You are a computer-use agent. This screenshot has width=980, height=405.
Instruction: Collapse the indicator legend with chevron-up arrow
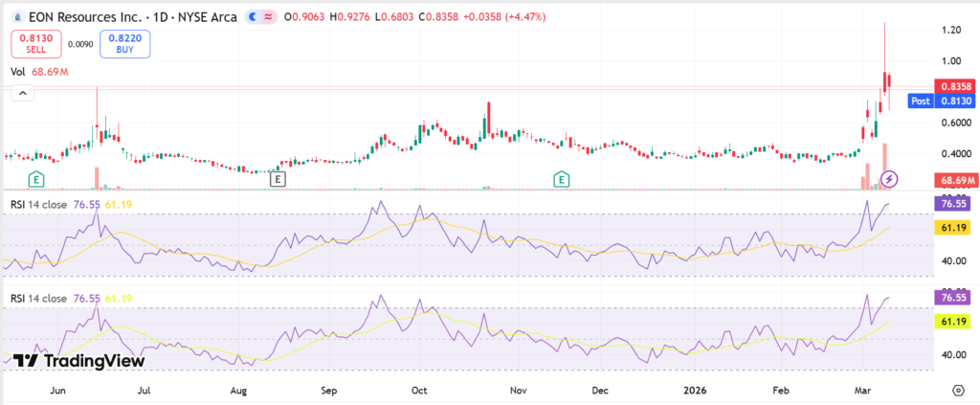(23, 94)
